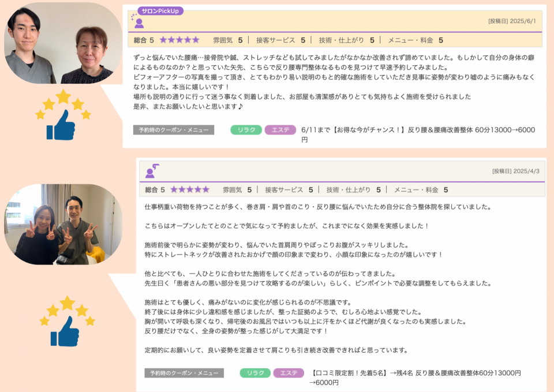Click the 接客サービス 5 score in first review

[x=280, y=40]
